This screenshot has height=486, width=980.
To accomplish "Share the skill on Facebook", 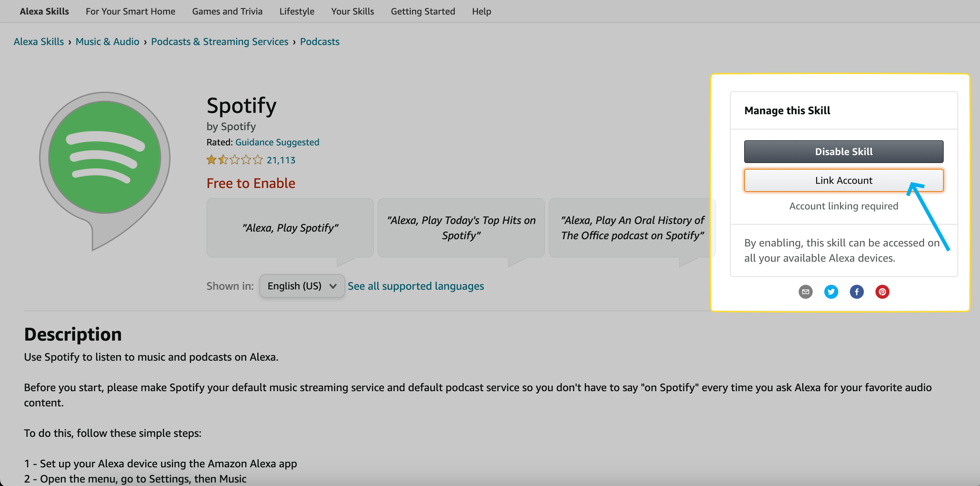I will click(856, 292).
